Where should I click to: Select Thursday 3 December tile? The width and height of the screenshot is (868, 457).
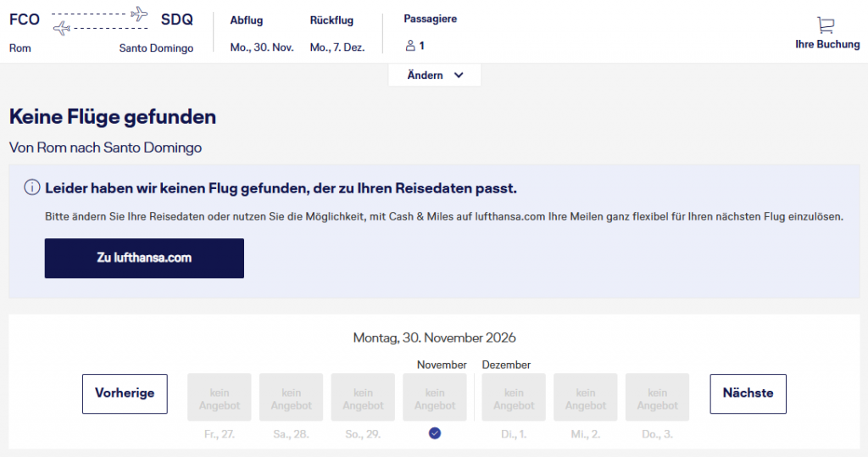click(657, 397)
